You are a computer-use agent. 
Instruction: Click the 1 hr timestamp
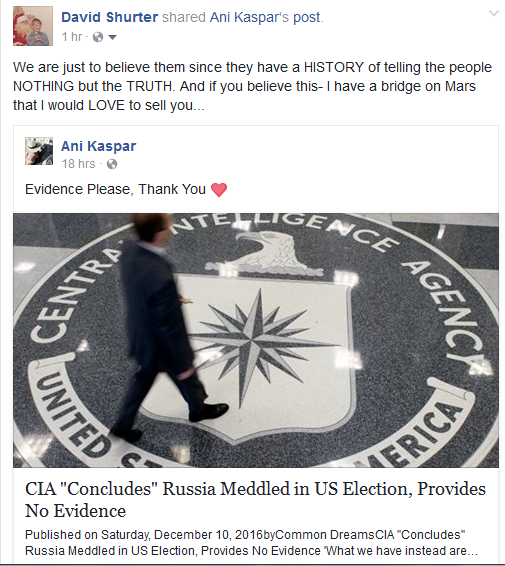(72, 36)
